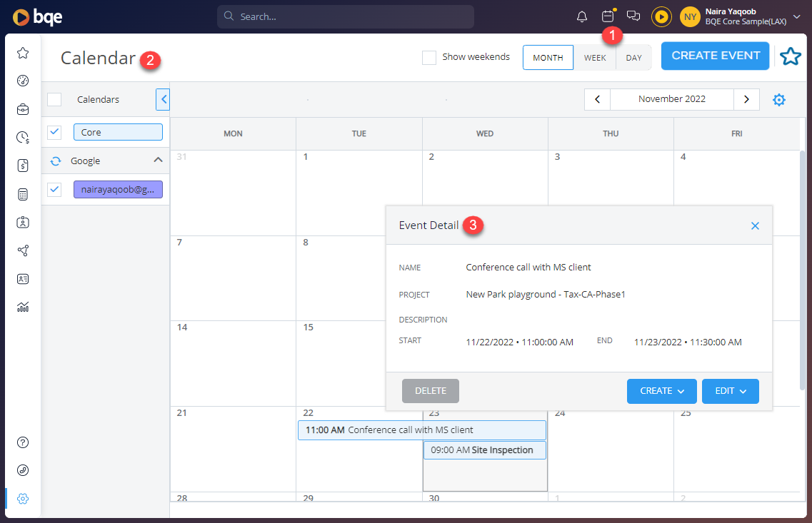Image resolution: width=812 pixels, height=523 pixels.
Task: Switch to WEEK view
Action: coord(594,57)
